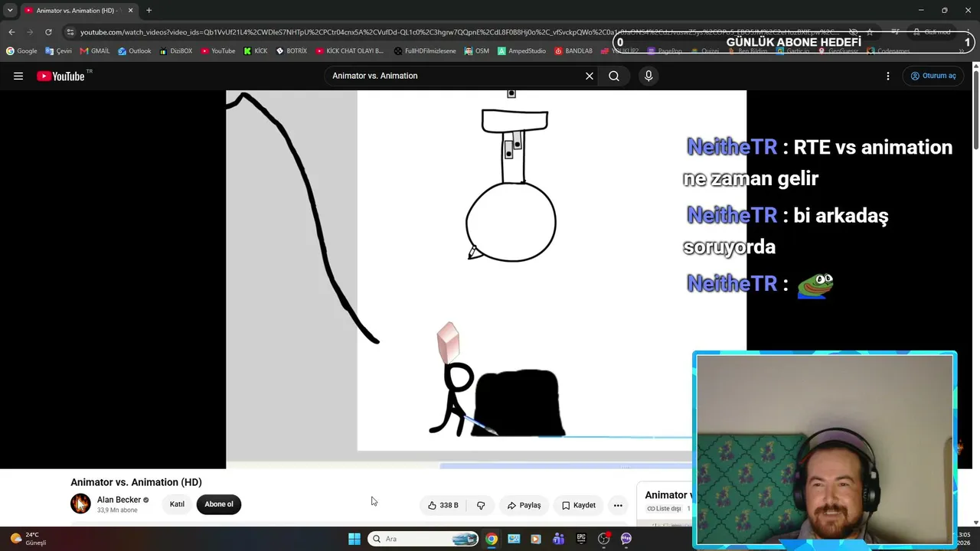Open a new browser tab

pos(149,11)
